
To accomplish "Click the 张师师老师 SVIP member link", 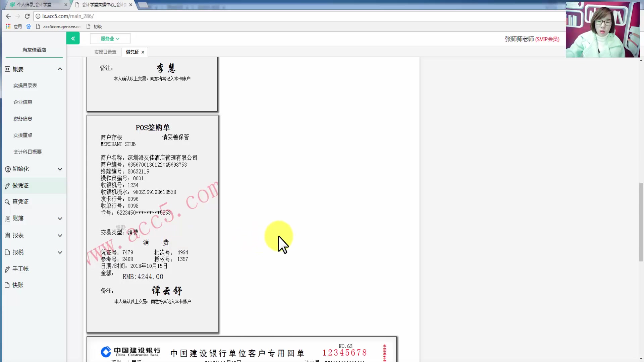I will [532, 39].
